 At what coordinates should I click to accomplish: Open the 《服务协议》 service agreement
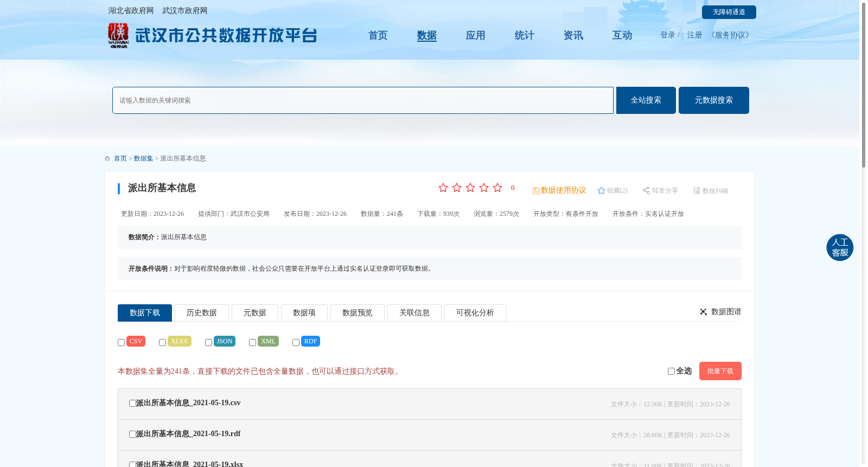point(730,35)
